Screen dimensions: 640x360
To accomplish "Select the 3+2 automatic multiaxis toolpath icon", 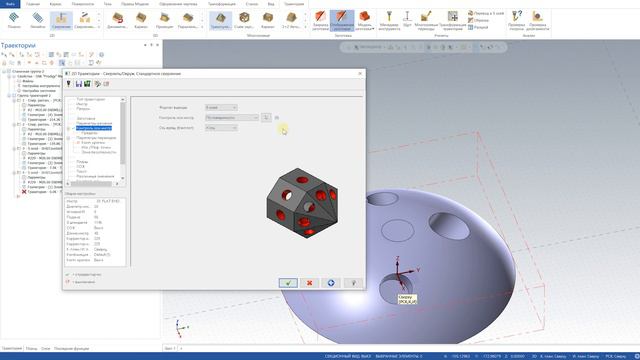I will click(x=291, y=20).
